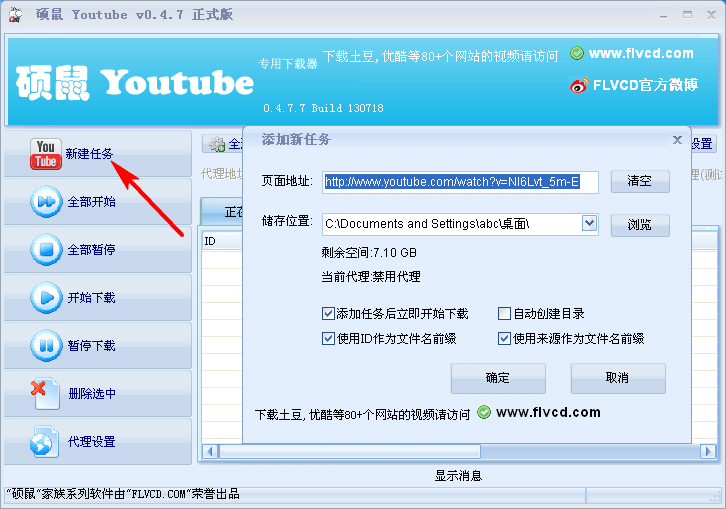Click the 当前代理:禁用代理 text
726x509 pixels.
[371, 277]
